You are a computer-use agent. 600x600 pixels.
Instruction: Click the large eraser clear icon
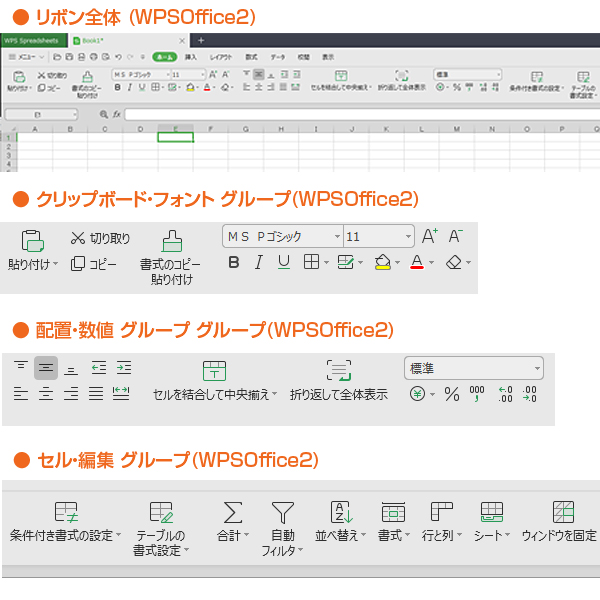click(455, 262)
